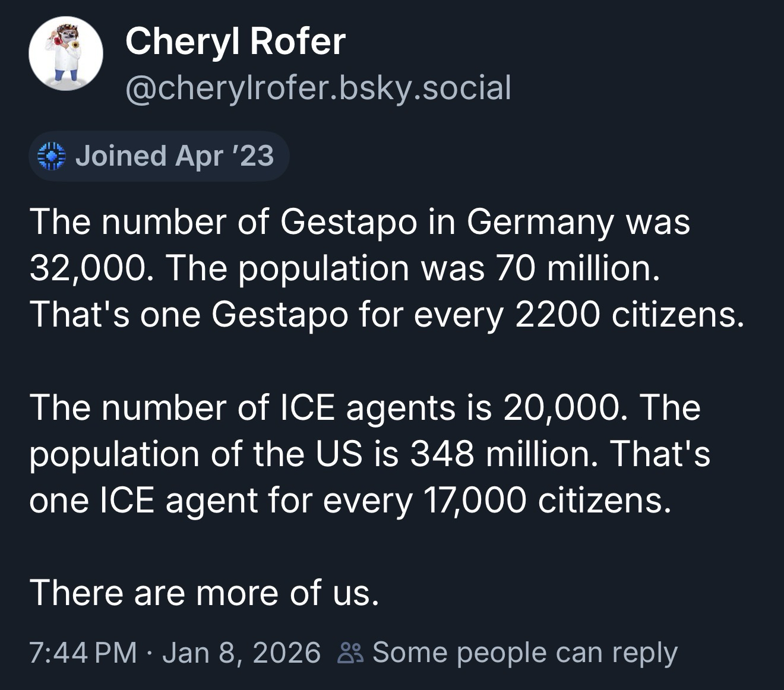Click the "There are more of us." line

click(x=204, y=592)
